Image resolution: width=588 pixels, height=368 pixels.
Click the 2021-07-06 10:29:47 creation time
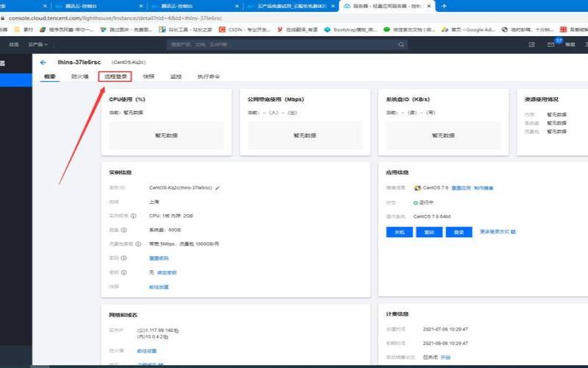(445, 329)
